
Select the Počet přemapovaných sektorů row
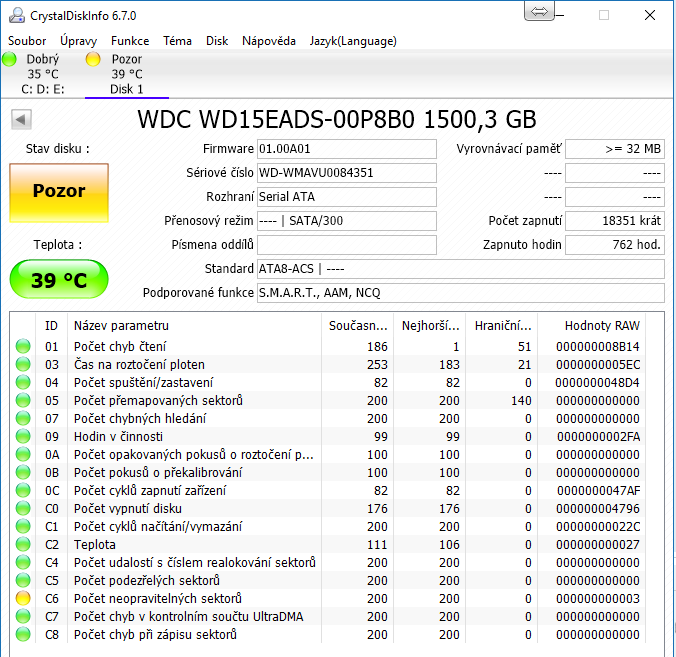coord(328,400)
